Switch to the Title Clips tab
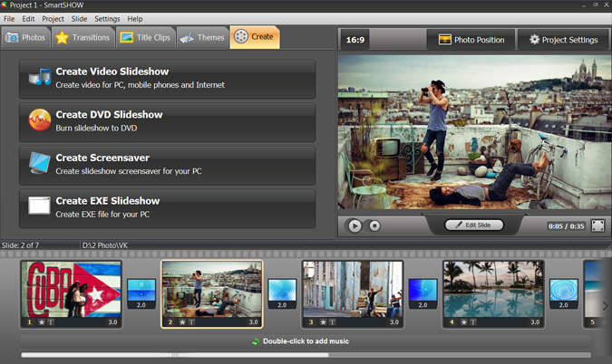This screenshot has height=364, width=612. coord(146,37)
